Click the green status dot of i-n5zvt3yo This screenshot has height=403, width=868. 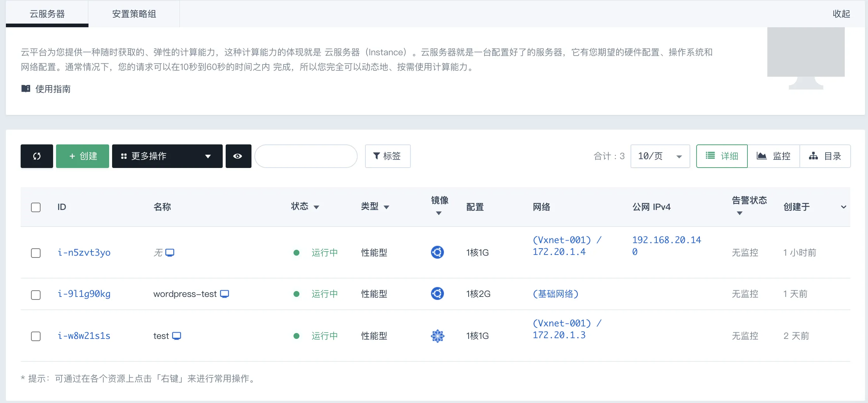click(296, 253)
